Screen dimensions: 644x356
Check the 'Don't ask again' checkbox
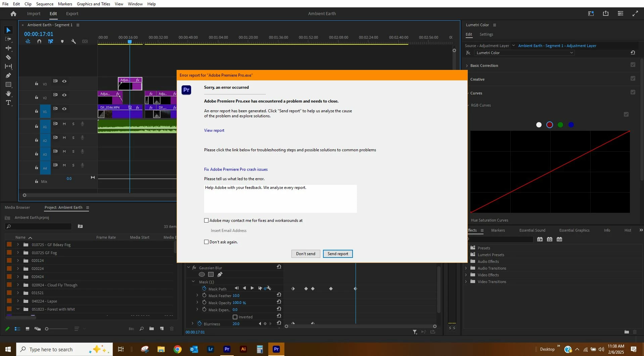206,242
